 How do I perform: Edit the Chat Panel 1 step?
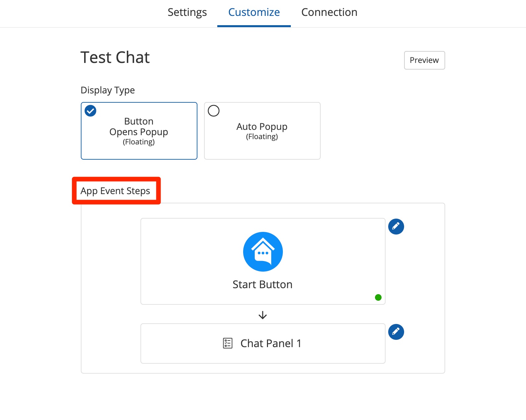pyautogui.click(x=396, y=332)
